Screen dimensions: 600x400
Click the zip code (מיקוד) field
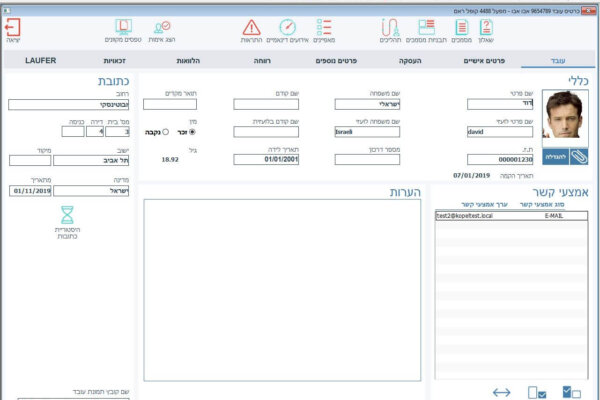pyautogui.click(x=30, y=160)
